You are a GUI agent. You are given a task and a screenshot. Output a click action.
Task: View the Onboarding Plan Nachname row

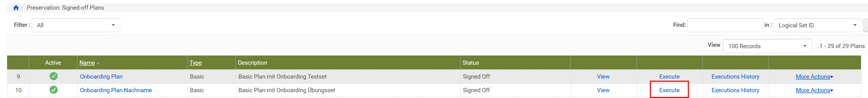tap(603, 90)
